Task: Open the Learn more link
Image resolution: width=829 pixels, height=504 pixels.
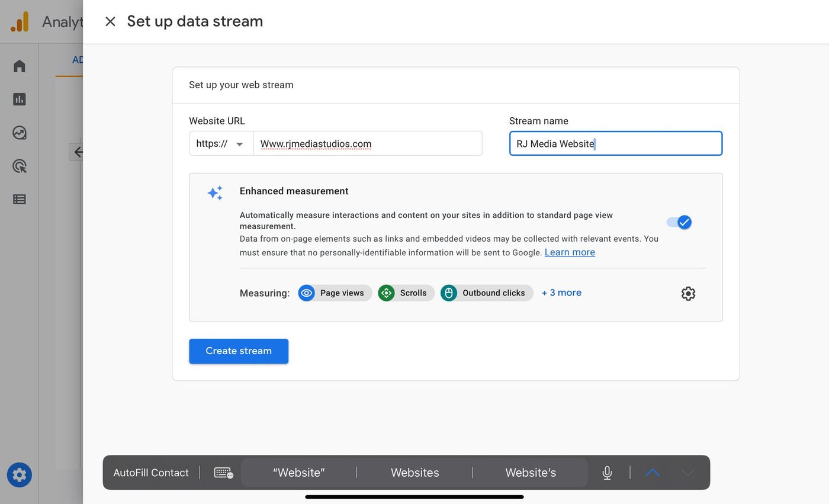Action: point(570,252)
